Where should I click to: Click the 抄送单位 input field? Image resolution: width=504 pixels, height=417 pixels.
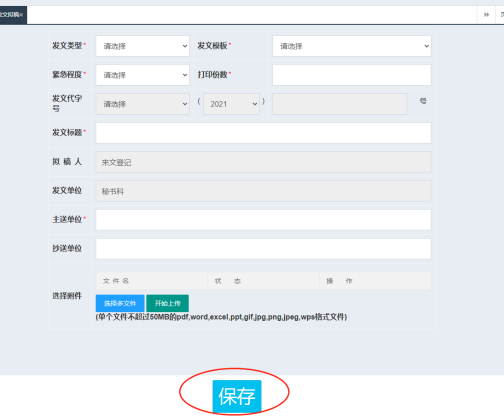click(263, 249)
